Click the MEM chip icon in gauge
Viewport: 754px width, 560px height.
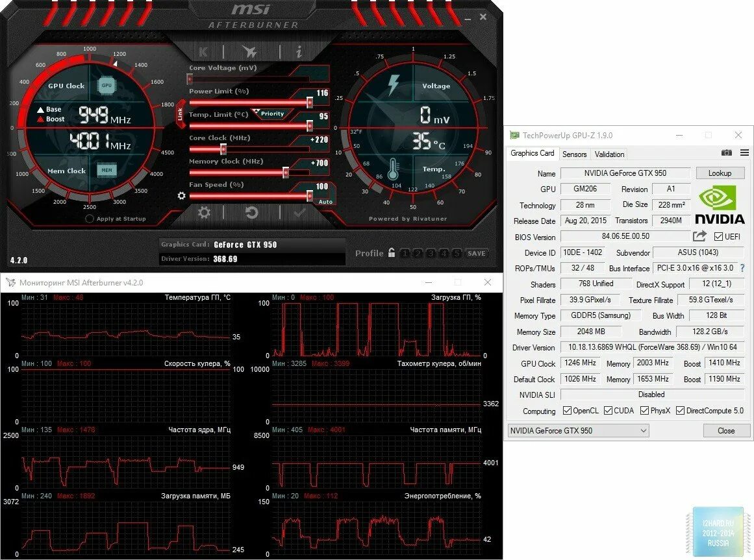click(107, 170)
